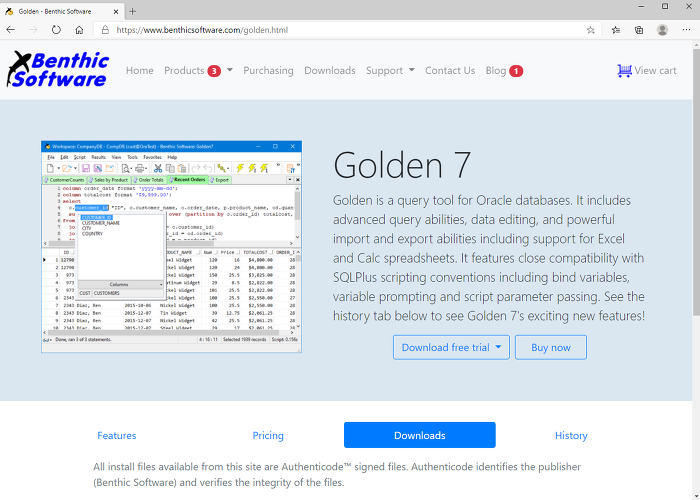Click the Blog badge showing 1
Screen dimensions: 700x500
516,71
